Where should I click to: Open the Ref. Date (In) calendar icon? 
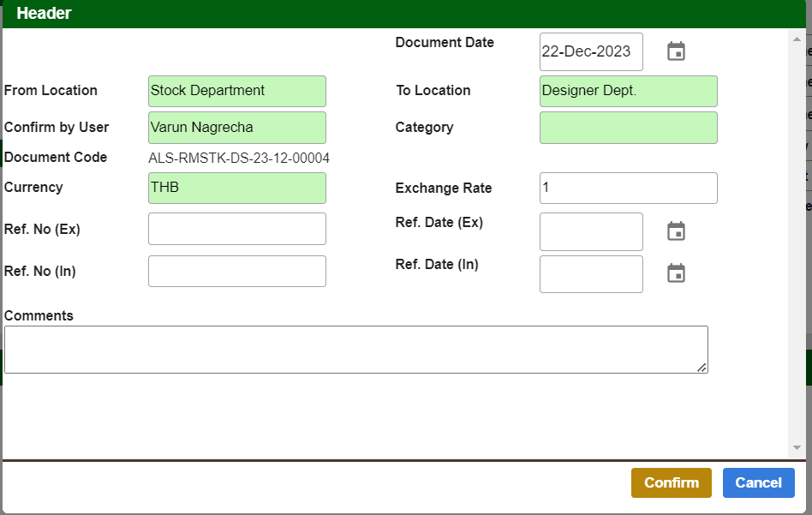[676, 273]
